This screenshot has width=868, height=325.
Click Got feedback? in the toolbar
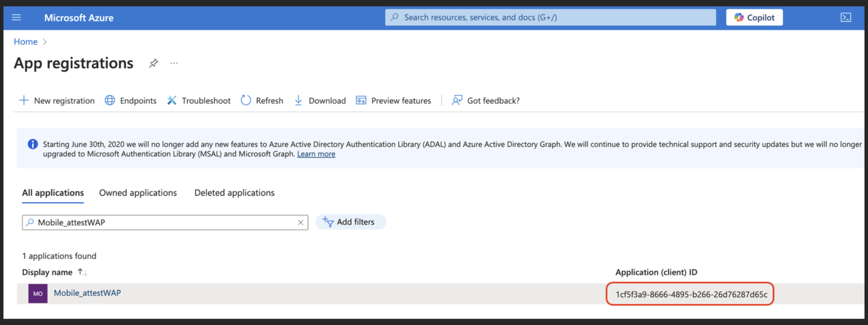(x=486, y=100)
